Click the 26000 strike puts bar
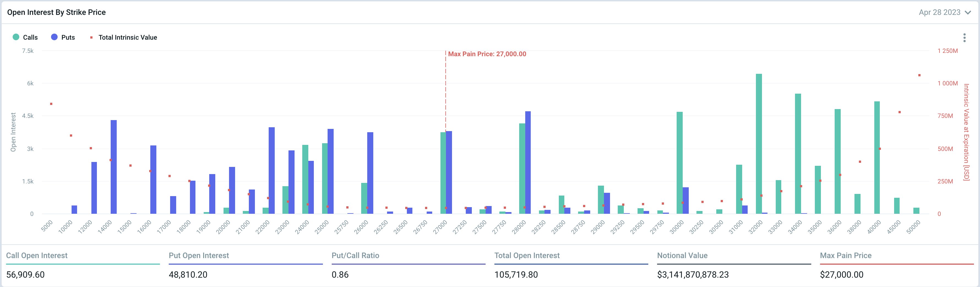 pos(370,173)
